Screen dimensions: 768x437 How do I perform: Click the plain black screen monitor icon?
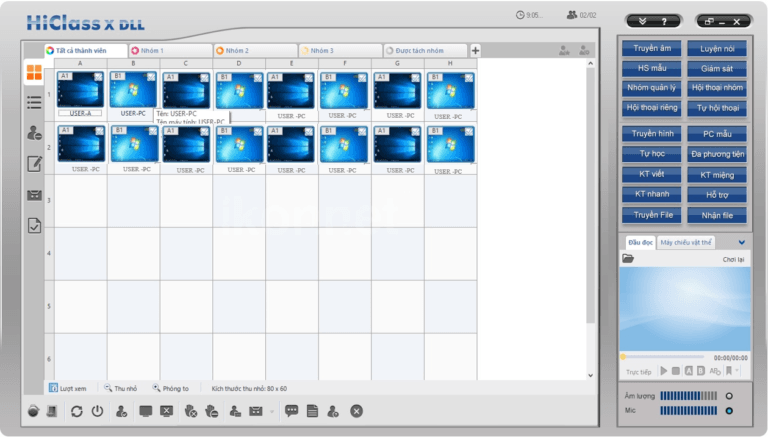(145, 411)
